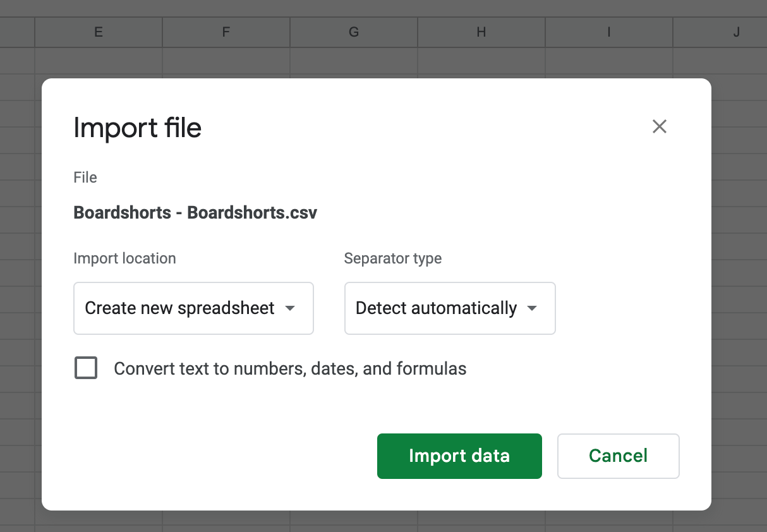Select column header J

coord(736,32)
